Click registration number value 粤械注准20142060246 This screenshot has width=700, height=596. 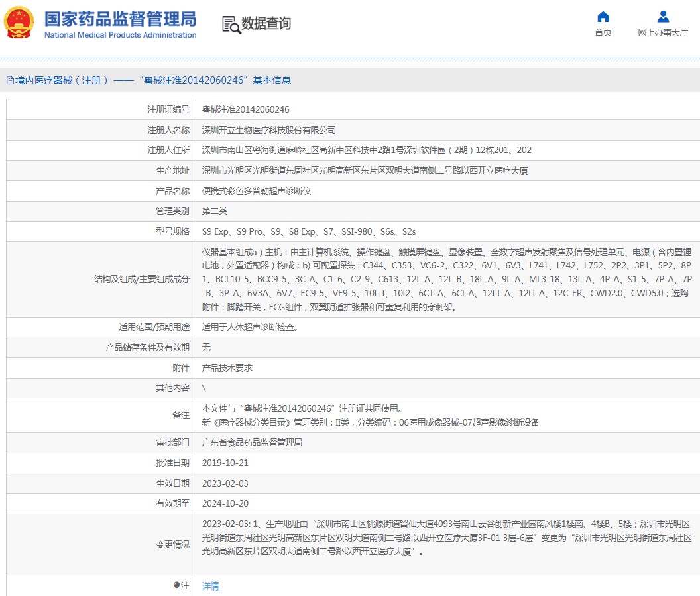[x=245, y=109]
